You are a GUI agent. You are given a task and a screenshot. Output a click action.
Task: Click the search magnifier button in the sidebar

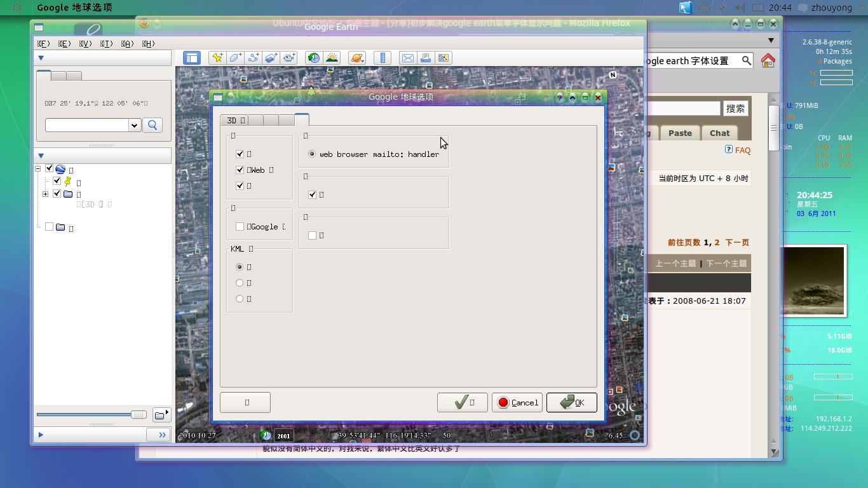point(153,125)
